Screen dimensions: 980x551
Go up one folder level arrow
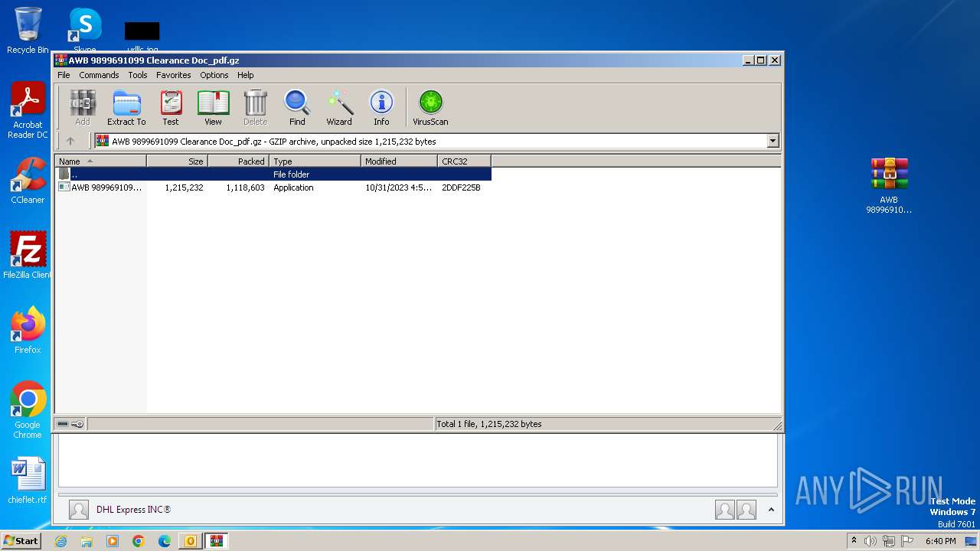pyautogui.click(x=70, y=141)
